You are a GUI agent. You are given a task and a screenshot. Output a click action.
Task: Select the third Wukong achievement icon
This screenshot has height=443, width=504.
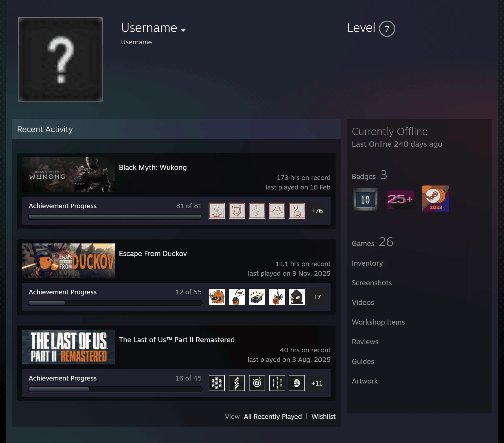tap(257, 210)
